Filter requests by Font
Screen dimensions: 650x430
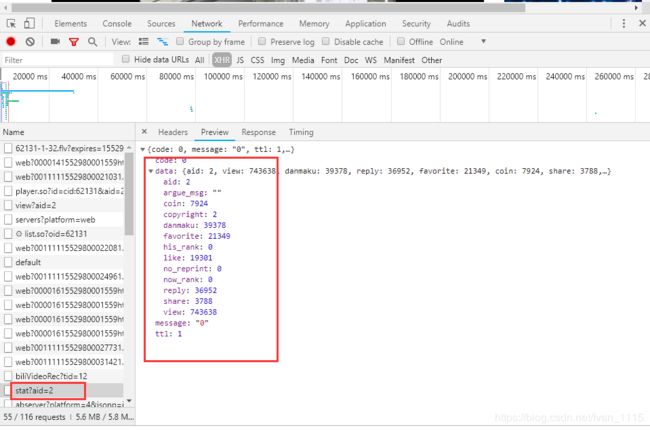(x=329, y=60)
